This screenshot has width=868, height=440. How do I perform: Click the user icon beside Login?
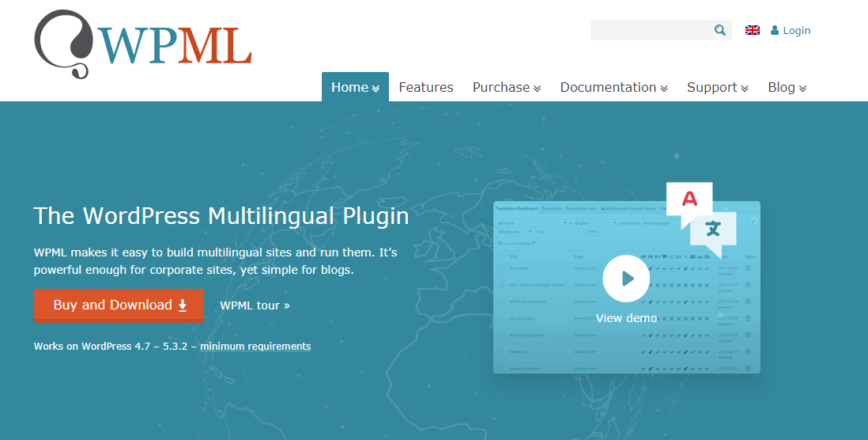pos(775,30)
